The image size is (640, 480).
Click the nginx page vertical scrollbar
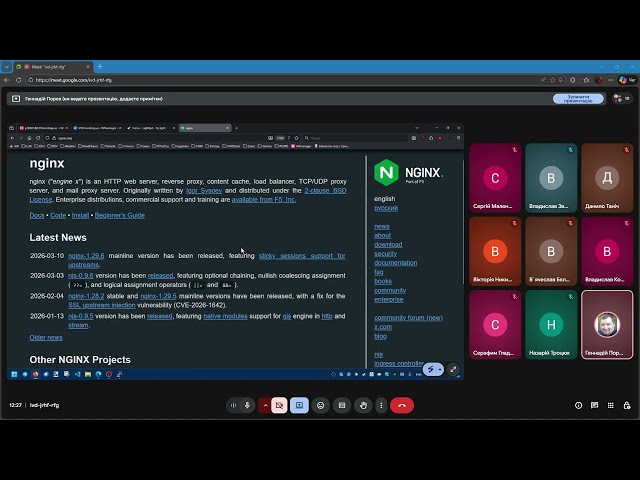click(462, 222)
